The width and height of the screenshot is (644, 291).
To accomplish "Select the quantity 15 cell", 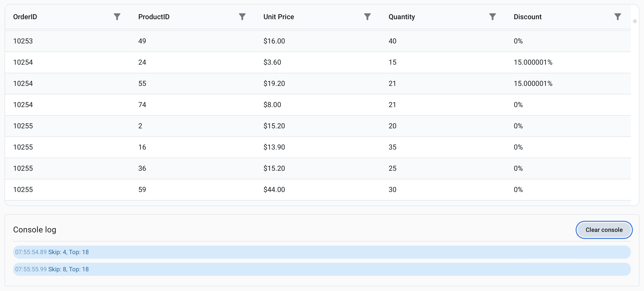I will click(x=443, y=62).
